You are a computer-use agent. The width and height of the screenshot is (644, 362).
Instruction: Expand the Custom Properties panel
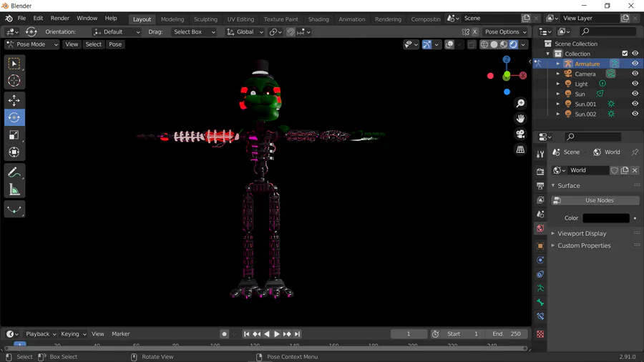[x=584, y=245]
